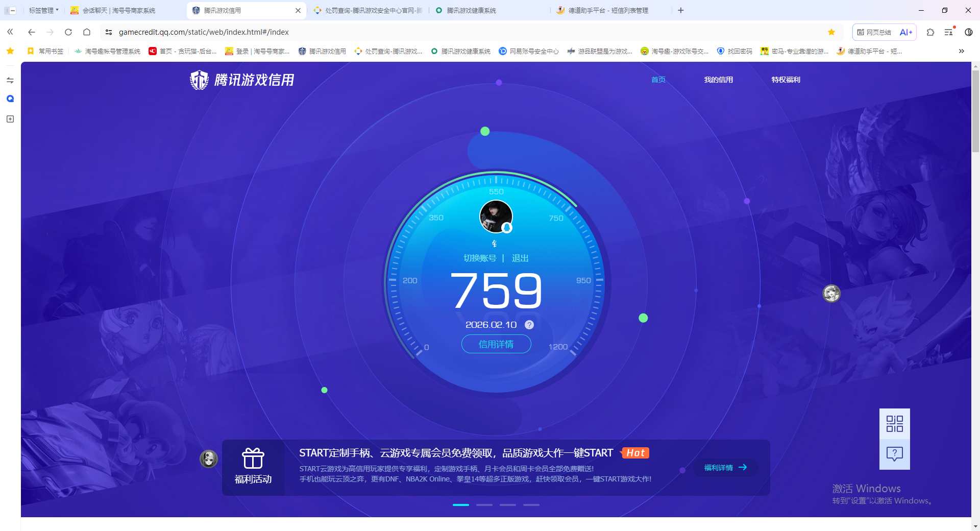Click the gift icon in the 福利活动 banner
Screen dimensions: 980x531
click(253, 457)
